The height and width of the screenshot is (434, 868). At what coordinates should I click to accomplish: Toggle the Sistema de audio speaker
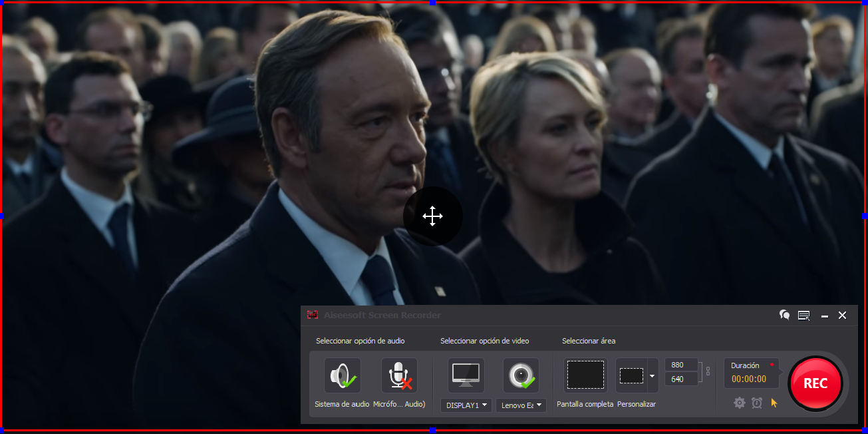pos(343,376)
